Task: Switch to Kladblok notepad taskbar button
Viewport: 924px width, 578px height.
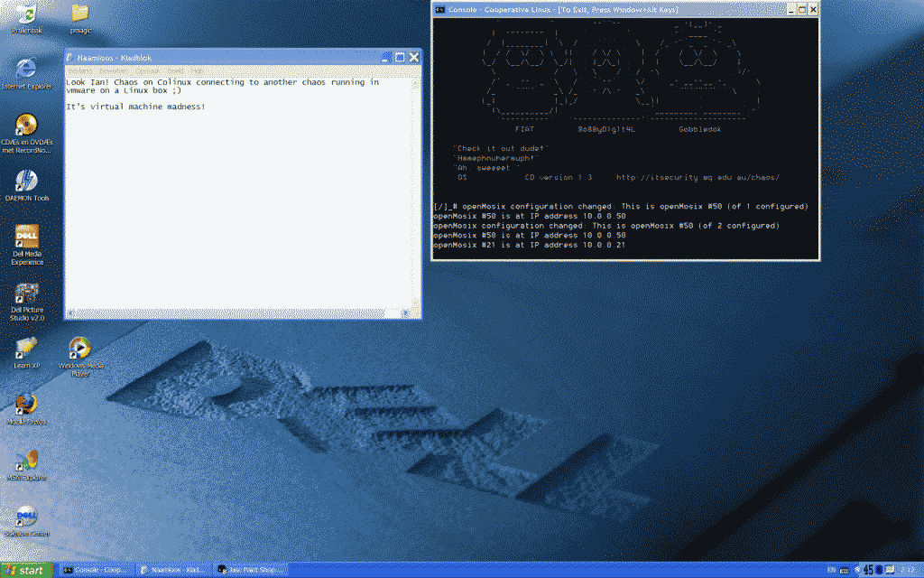Action: pos(173,570)
